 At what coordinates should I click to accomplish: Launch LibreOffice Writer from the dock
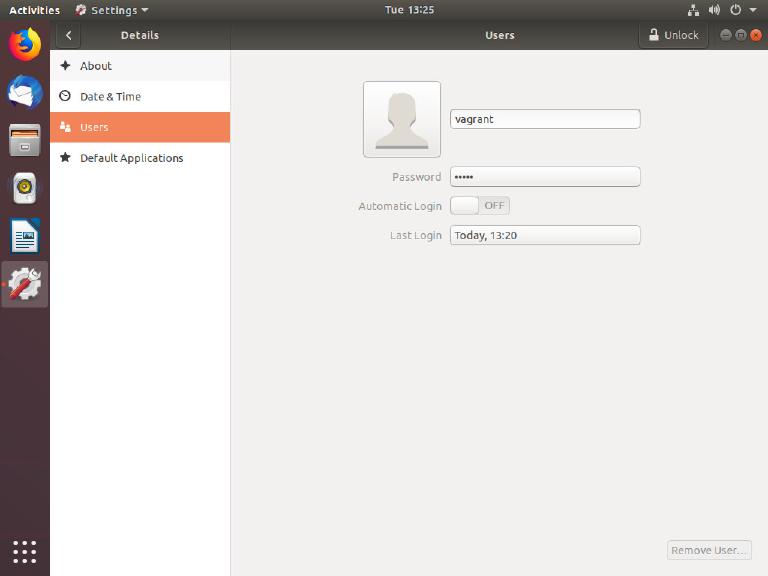25,237
